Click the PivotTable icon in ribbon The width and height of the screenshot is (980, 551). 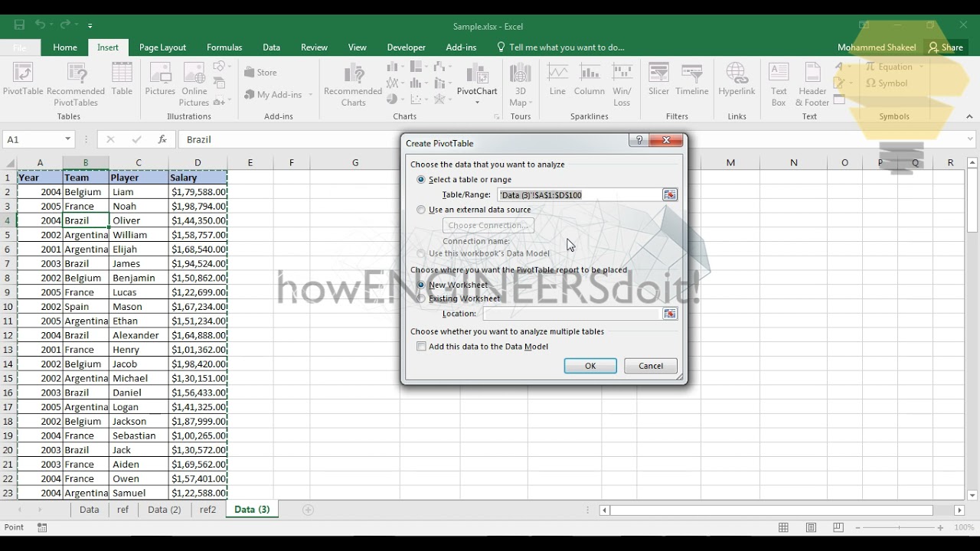pos(23,79)
